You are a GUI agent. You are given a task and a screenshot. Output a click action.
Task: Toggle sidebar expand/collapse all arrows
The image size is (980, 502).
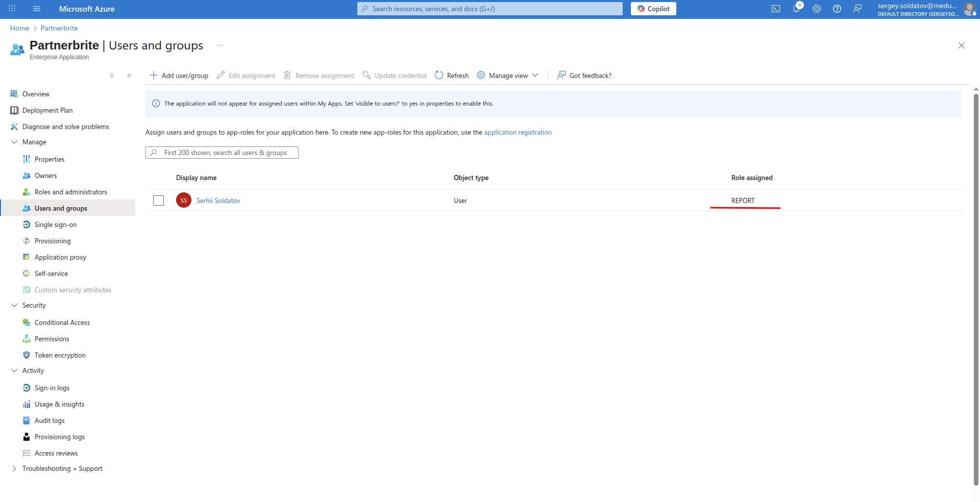[112, 76]
